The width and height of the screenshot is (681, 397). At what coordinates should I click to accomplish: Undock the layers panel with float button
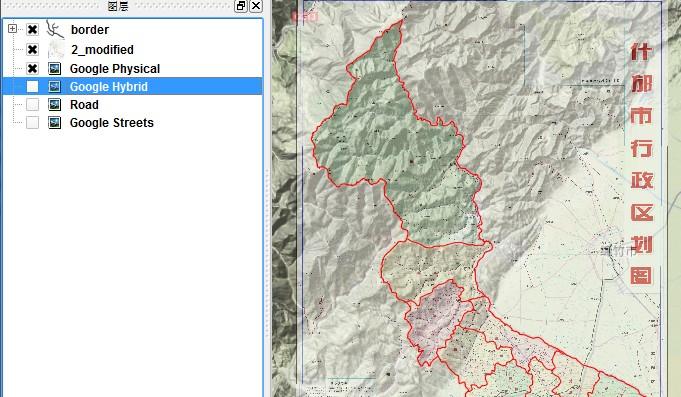coord(241,6)
